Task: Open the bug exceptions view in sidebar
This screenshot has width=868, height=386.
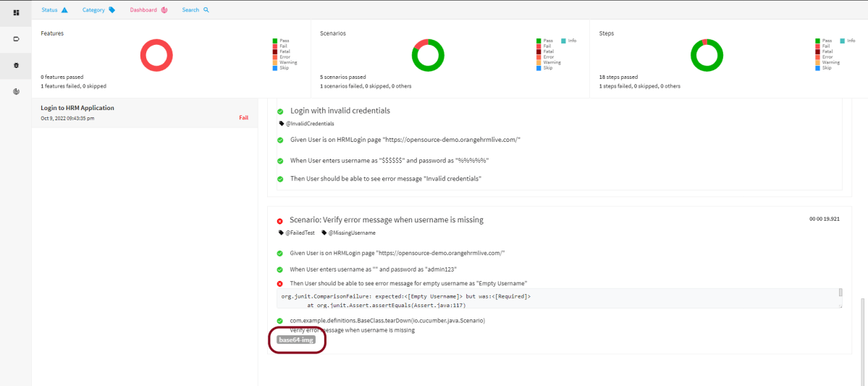Action: [x=16, y=65]
